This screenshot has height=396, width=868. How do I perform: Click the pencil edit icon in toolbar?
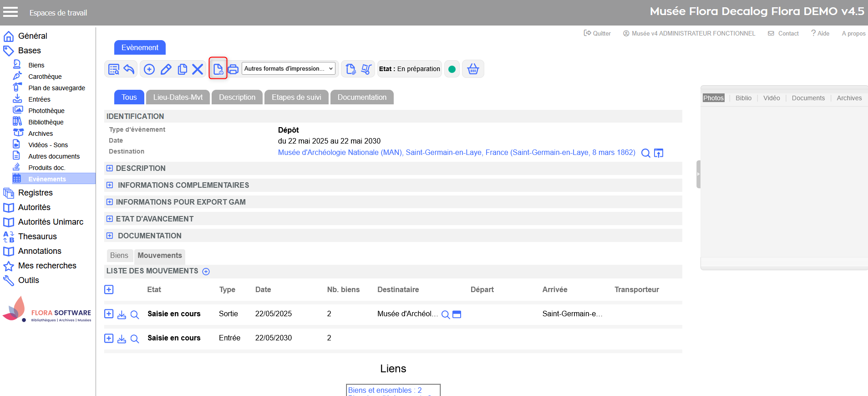(x=166, y=69)
